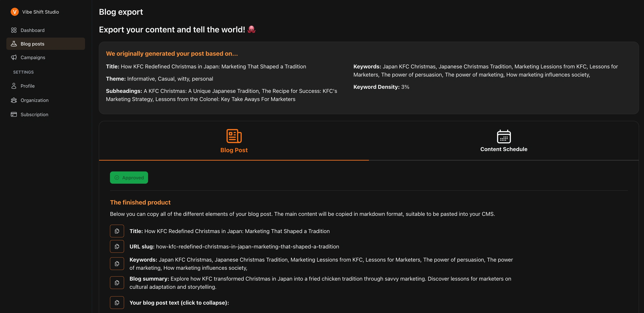Open Profile via the person icon
Viewport: 644px width, 313px height.
[14, 86]
